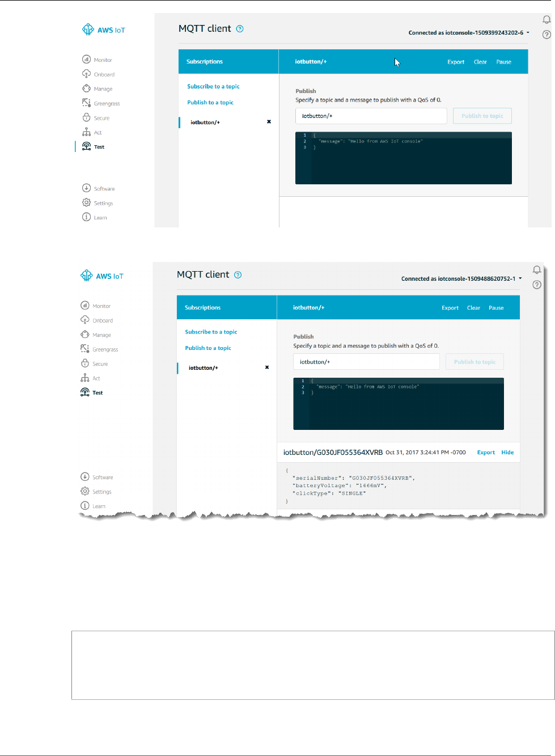
Task: Click Clear in the upper blue header
Action: pyautogui.click(x=480, y=62)
